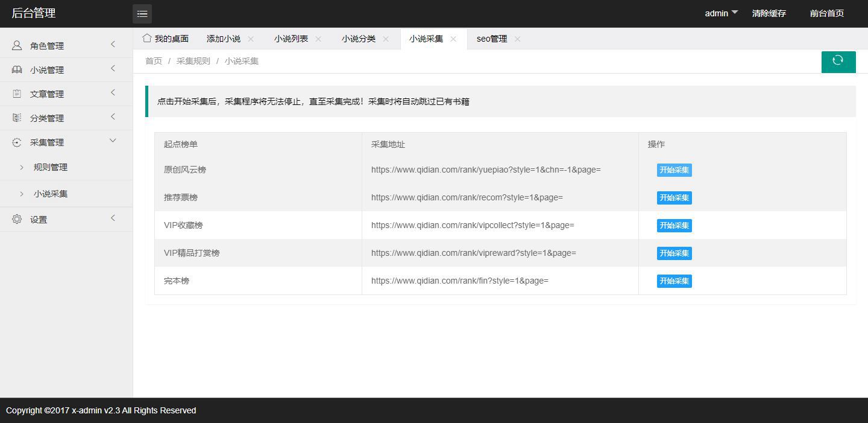Viewport: 868px width, 423px height.
Task: Dismiss the 小说列表 tab
Action: (318, 39)
